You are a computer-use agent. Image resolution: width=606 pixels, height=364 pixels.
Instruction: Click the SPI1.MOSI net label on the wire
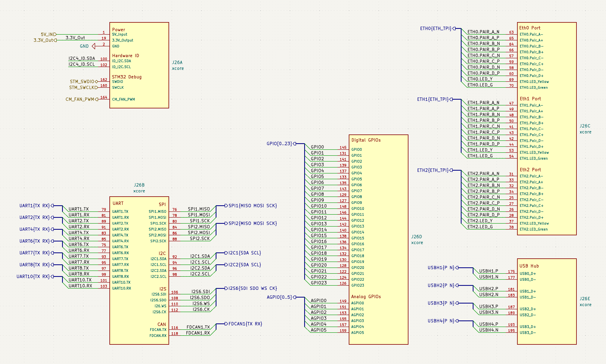point(199,215)
